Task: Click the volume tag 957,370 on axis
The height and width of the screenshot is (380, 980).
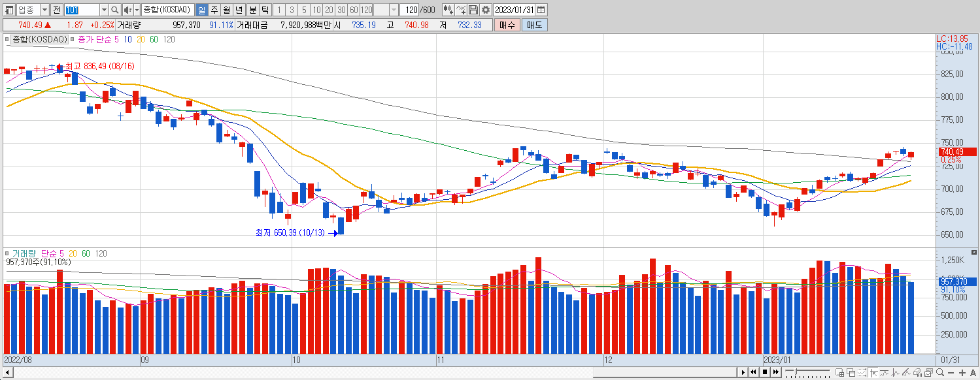Action: (958, 281)
